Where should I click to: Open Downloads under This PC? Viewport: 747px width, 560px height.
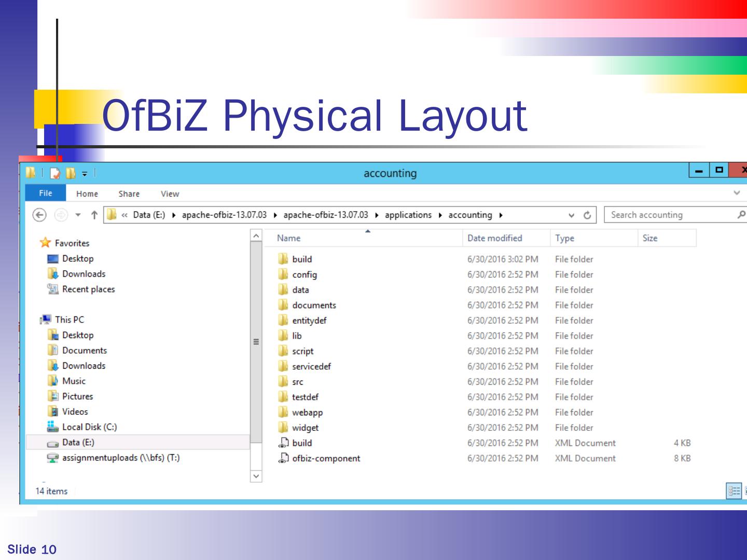tap(84, 366)
